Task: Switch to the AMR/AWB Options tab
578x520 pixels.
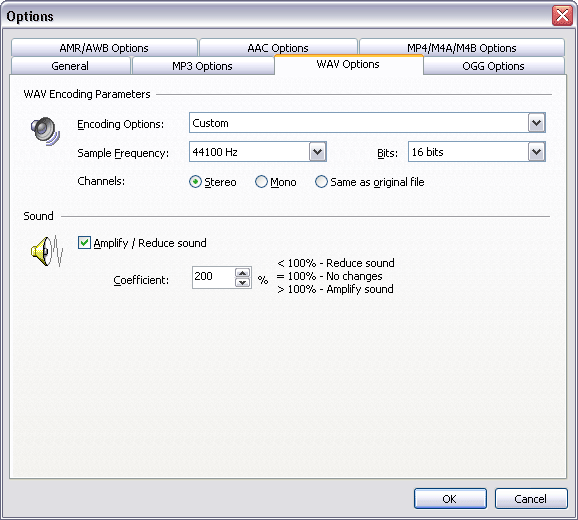Action: [104, 48]
